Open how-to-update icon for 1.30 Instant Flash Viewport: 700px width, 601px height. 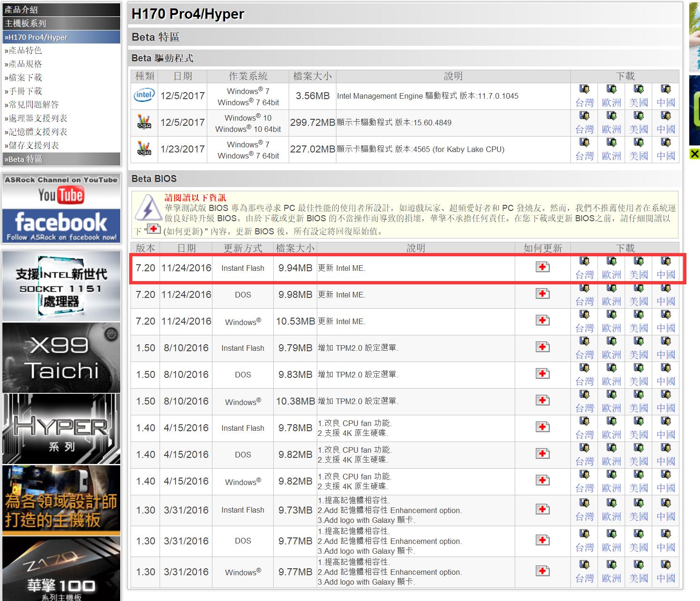(543, 509)
